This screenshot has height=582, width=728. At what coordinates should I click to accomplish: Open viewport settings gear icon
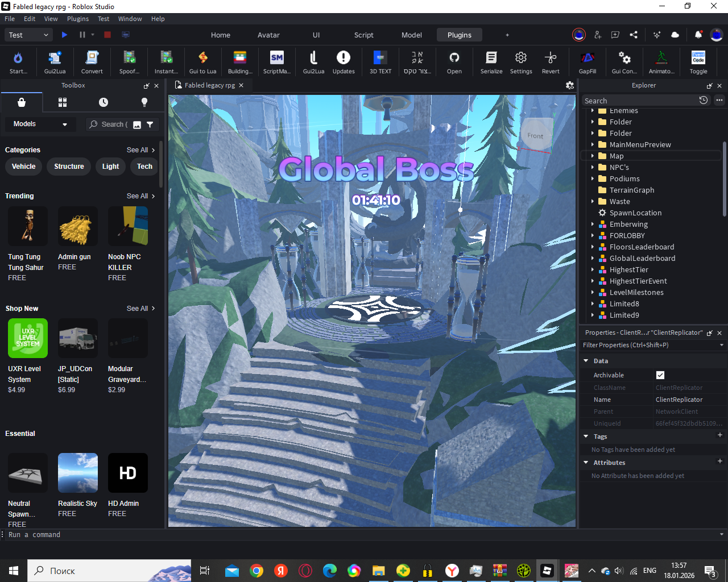click(570, 85)
